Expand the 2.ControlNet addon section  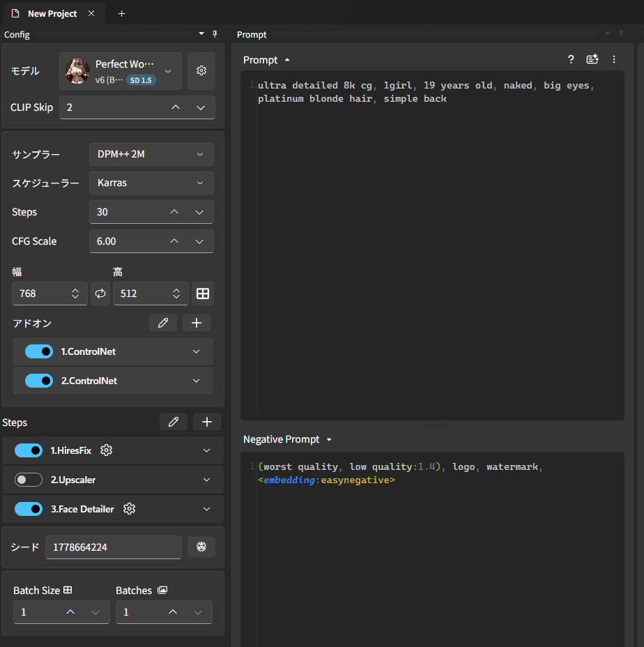tap(196, 381)
